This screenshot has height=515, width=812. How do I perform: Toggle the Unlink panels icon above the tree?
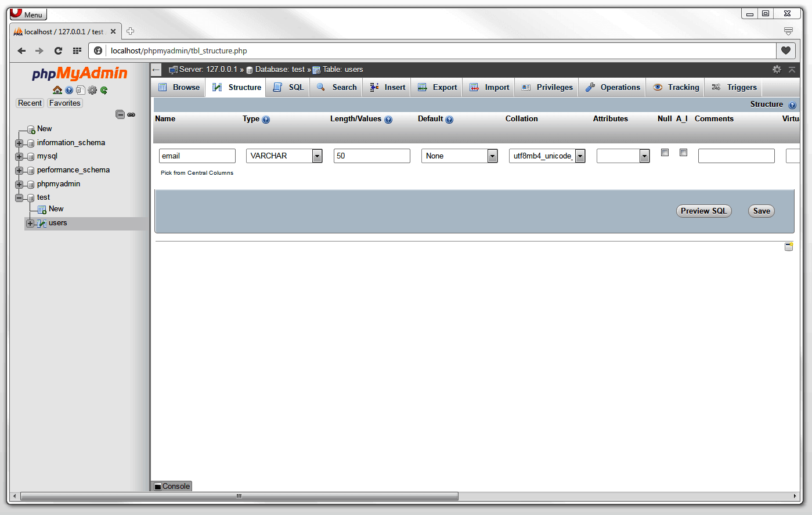click(x=131, y=114)
